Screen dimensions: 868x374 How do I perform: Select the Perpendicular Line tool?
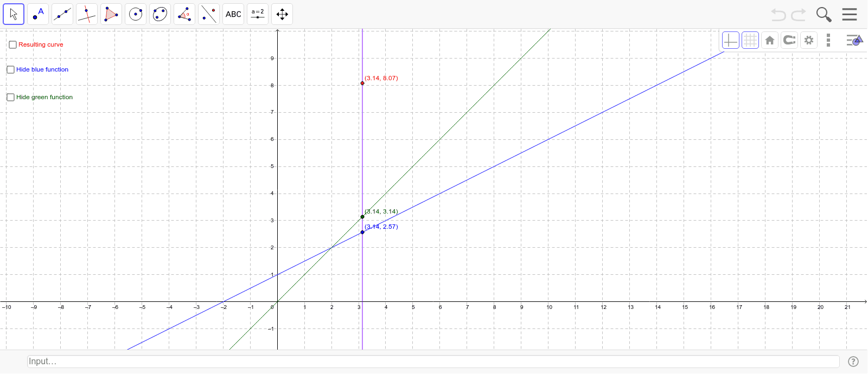point(87,14)
